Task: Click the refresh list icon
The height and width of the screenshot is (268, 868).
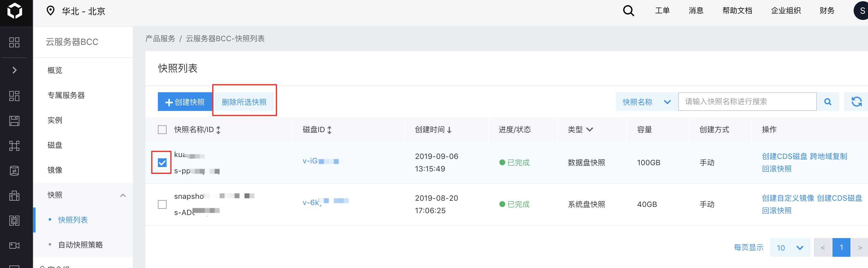Action: [856, 102]
